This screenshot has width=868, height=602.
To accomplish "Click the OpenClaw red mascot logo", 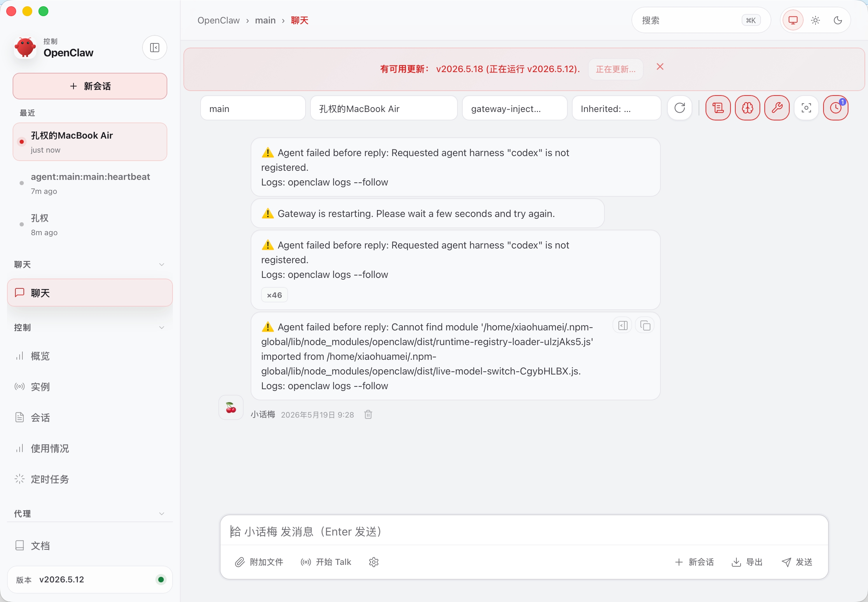I will click(25, 48).
